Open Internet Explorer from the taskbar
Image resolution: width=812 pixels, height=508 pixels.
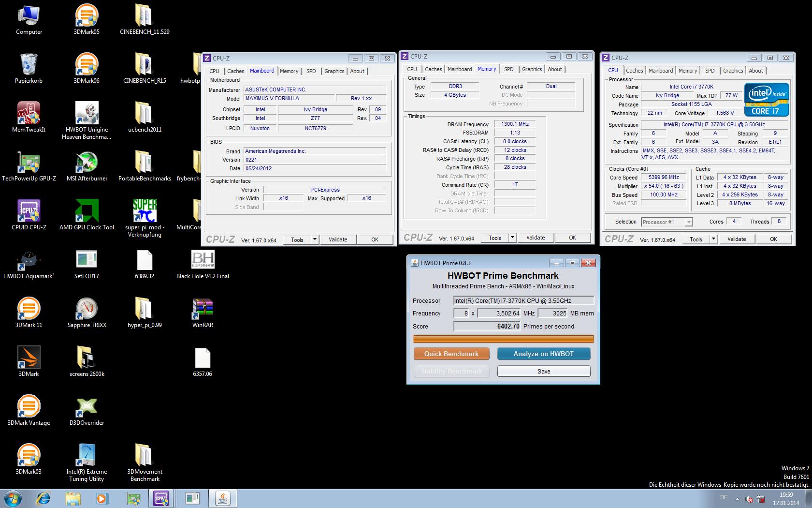[44, 498]
